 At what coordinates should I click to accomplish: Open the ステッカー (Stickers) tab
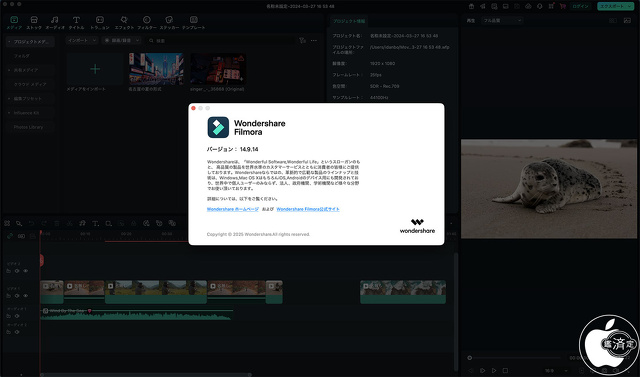(x=169, y=23)
